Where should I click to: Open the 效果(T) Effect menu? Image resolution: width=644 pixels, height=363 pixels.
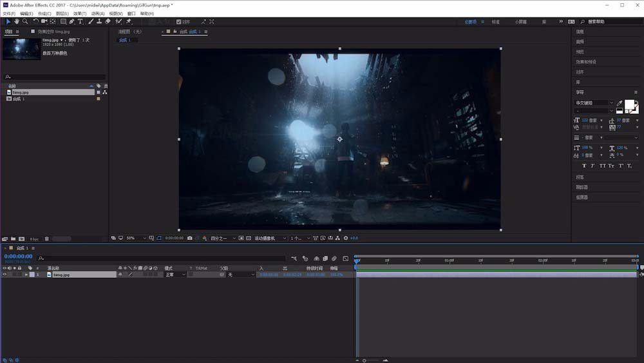click(79, 14)
